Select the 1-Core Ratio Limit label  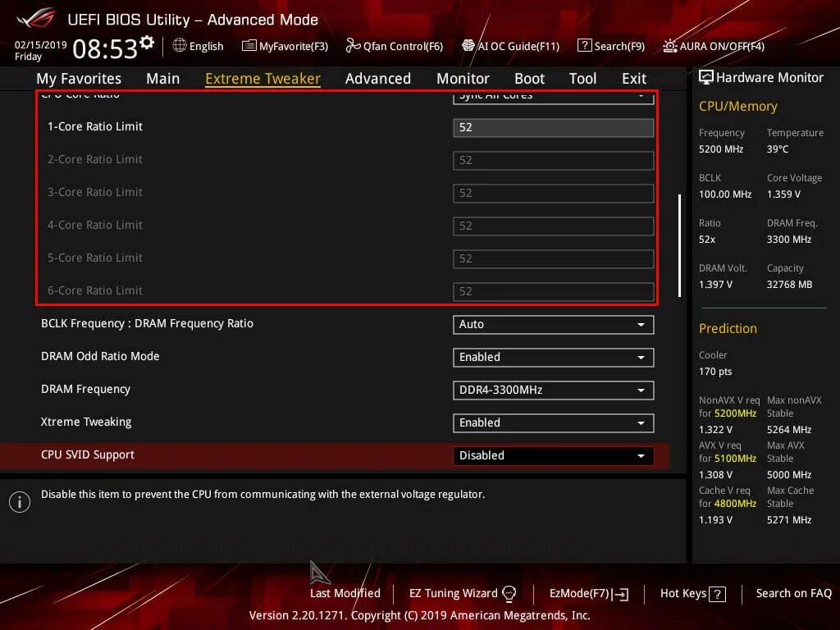[95, 127]
